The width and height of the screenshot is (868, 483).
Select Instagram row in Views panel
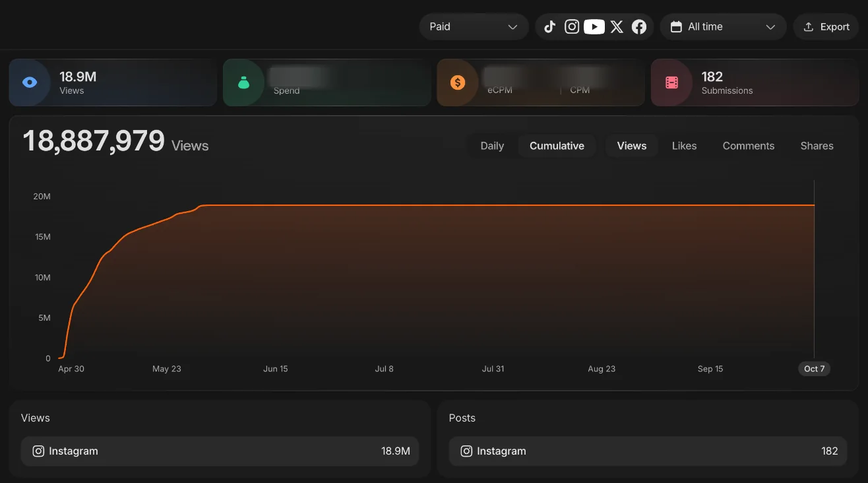pyautogui.click(x=220, y=451)
